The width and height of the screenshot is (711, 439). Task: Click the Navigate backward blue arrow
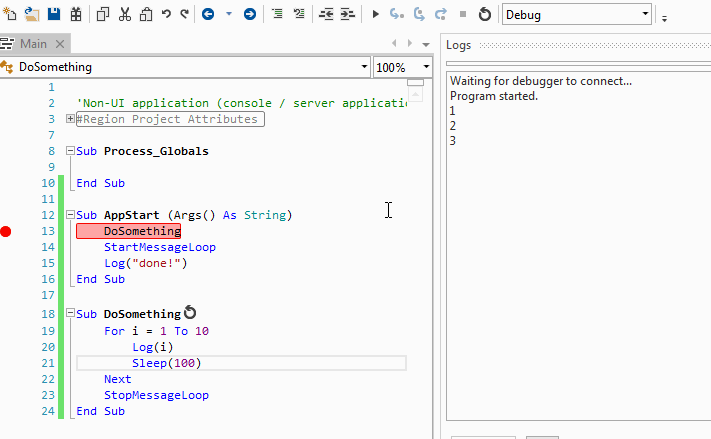click(x=208, y=14)
